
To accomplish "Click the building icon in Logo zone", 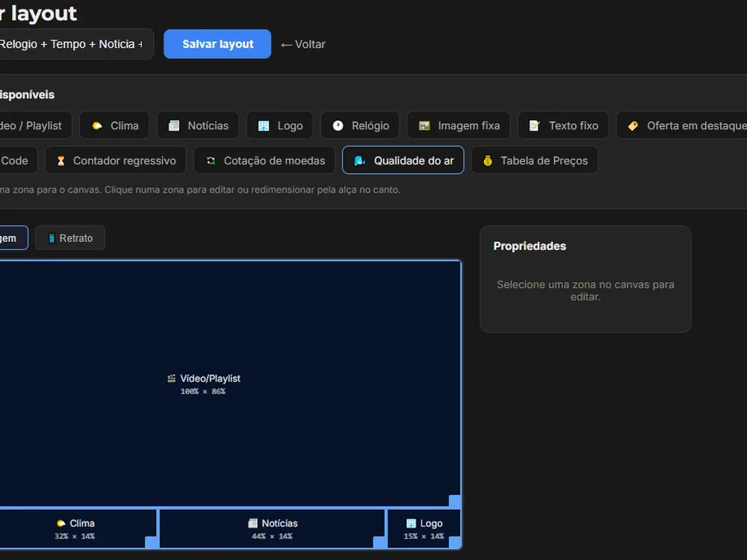I will 411,523.
